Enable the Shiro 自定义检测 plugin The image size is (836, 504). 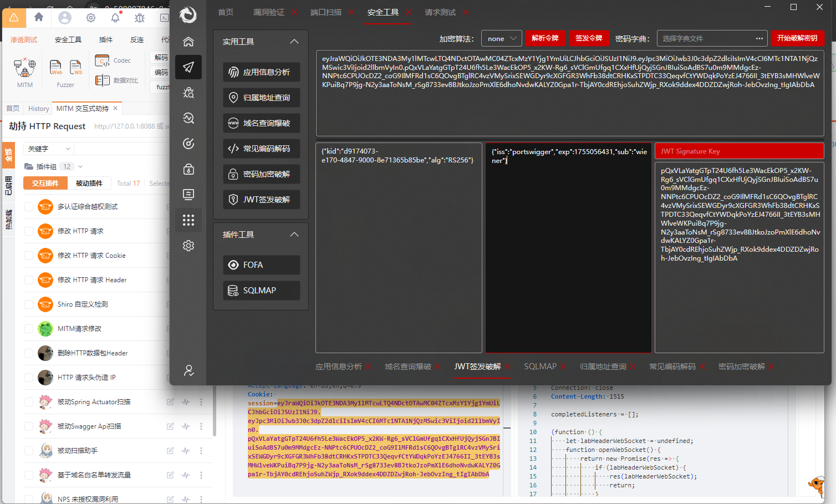coord(29,304)
